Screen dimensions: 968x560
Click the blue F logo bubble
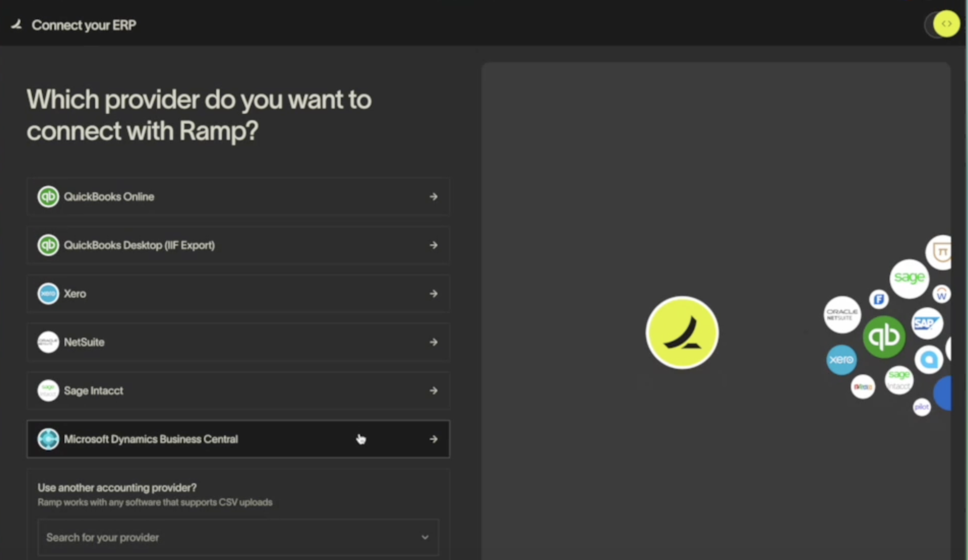tap(879, 299)
